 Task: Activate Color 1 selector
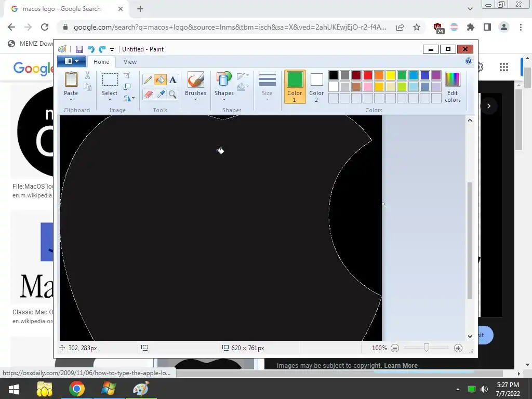point(295,87)
